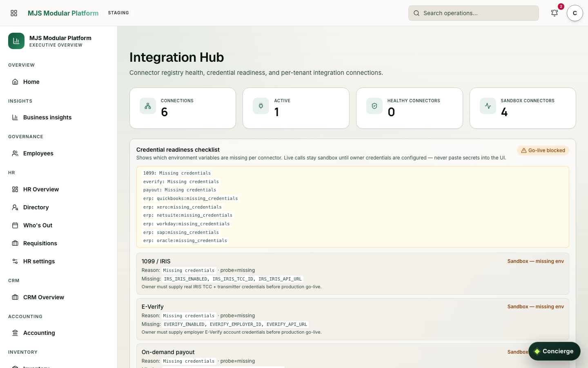Click the 'erp: xero:missing_credentials' line
The height and width of the screenshot is (368, 588).
tap(183, 207)
